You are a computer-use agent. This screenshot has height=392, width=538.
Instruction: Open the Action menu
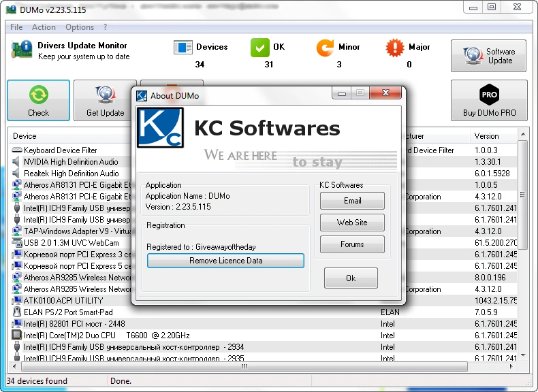pyautogui.click(x=44, y=27)
